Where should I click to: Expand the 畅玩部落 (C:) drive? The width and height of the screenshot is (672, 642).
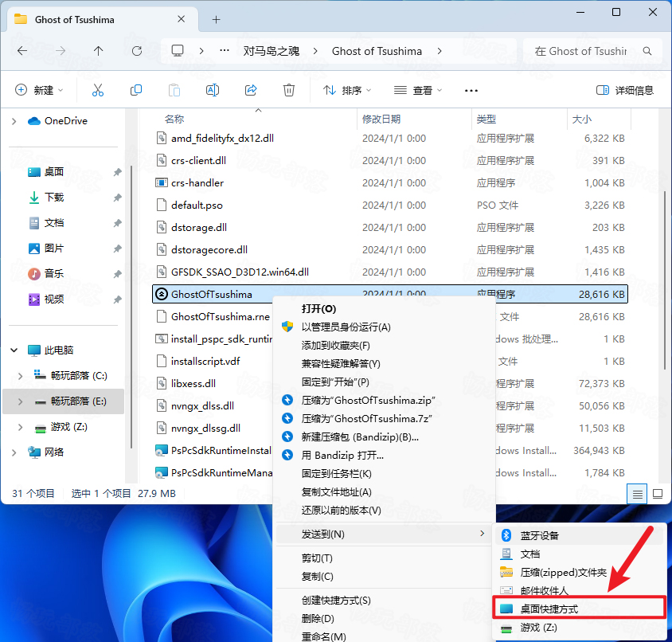pyautogui.click(x=20, y=376)
